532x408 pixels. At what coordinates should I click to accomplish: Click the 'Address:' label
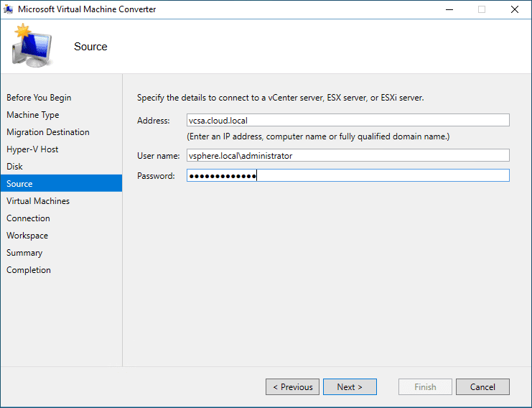click(x=154, y=121)
